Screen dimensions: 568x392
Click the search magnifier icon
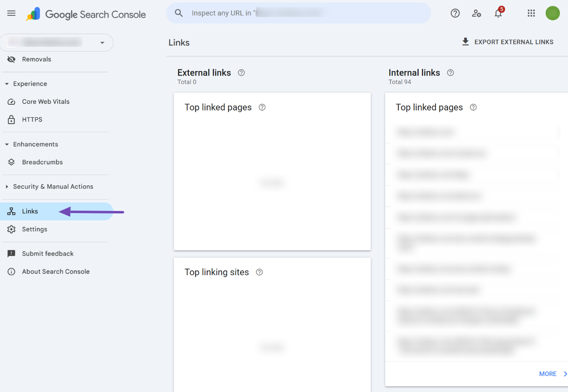coord(179,13)
